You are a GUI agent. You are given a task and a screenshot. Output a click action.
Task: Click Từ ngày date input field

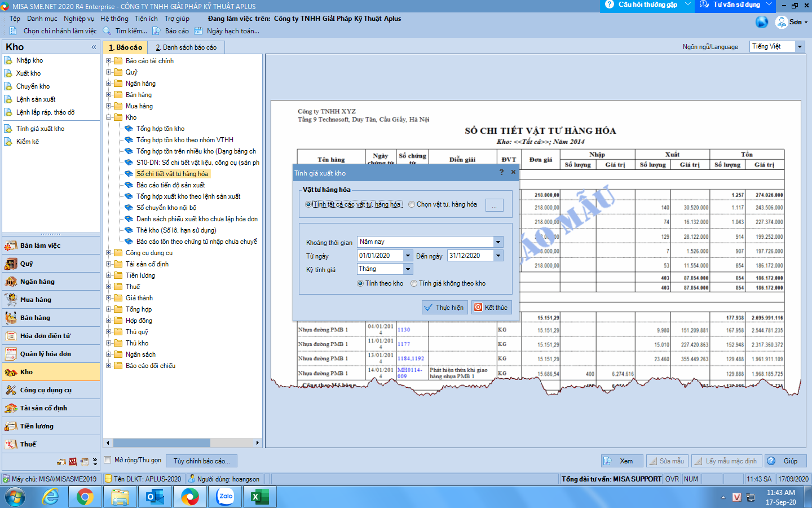(380, 256)
